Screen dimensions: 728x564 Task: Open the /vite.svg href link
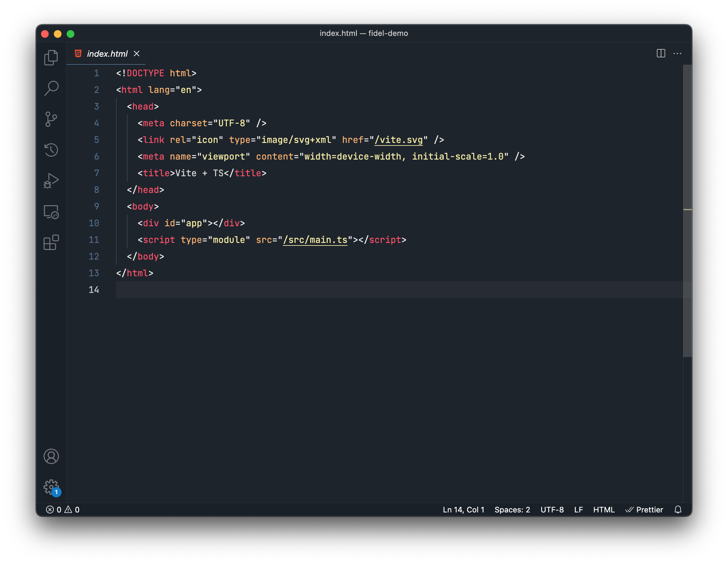[398, 140]
